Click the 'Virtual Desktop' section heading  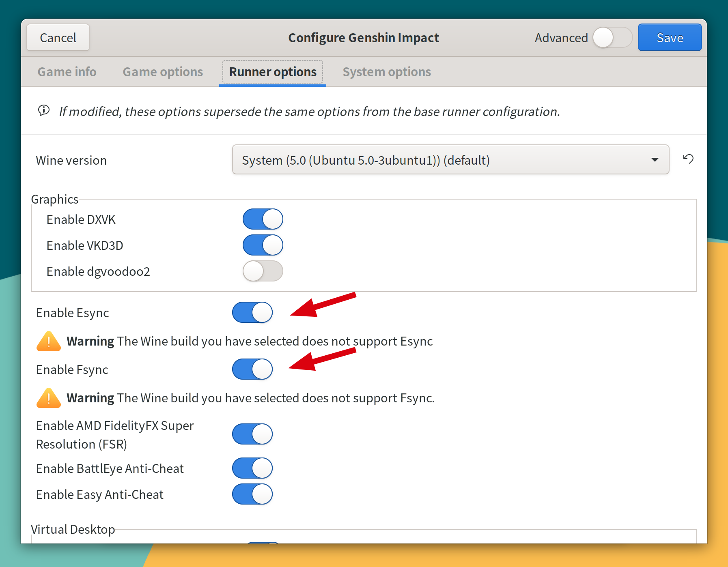pos(73,529)
